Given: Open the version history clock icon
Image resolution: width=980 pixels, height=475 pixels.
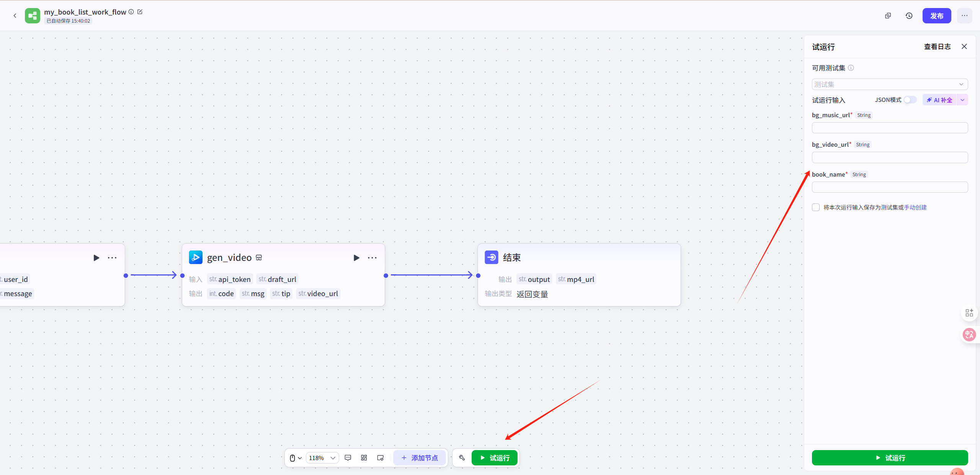Looking at the screenshot, I should [x=909, y=16].
